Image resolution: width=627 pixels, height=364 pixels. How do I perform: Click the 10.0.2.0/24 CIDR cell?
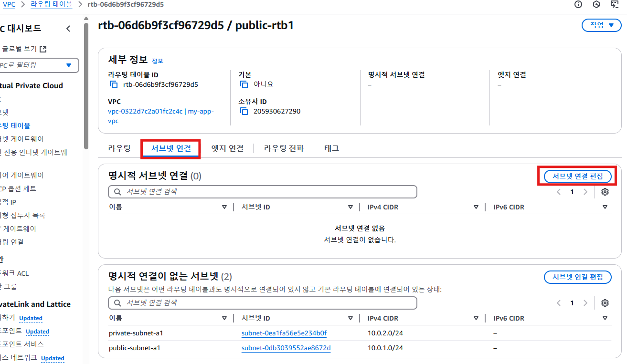coord(385,333)
